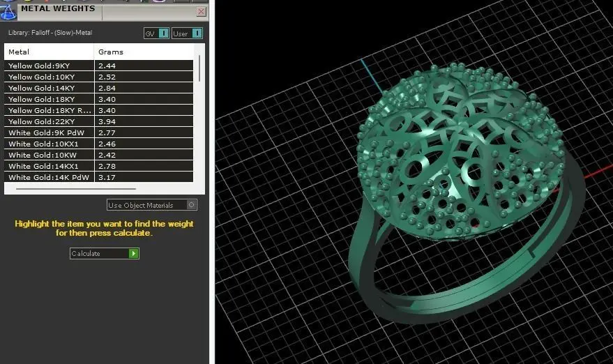
Task: Click the 2.44 grams value
Action: tap(107, 66)
